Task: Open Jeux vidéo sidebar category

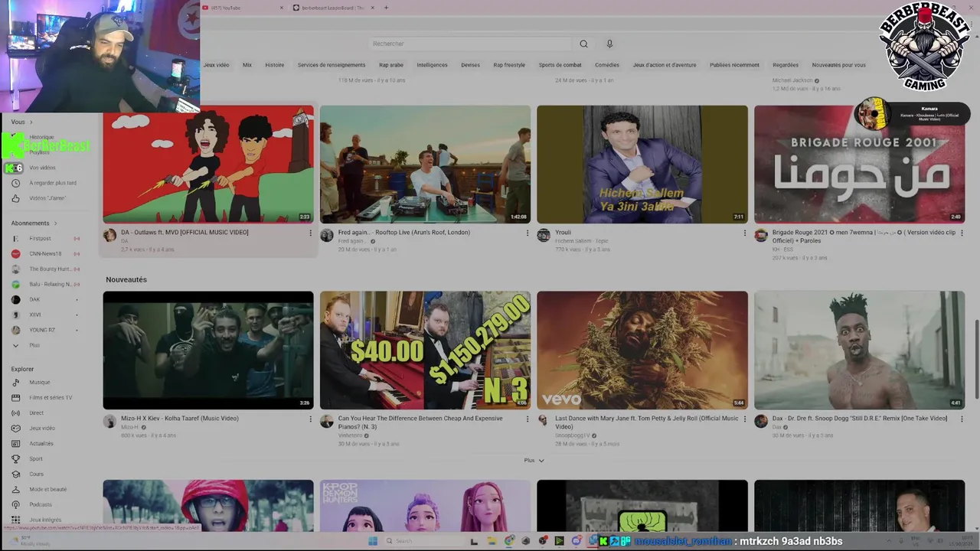Action: 42,428
